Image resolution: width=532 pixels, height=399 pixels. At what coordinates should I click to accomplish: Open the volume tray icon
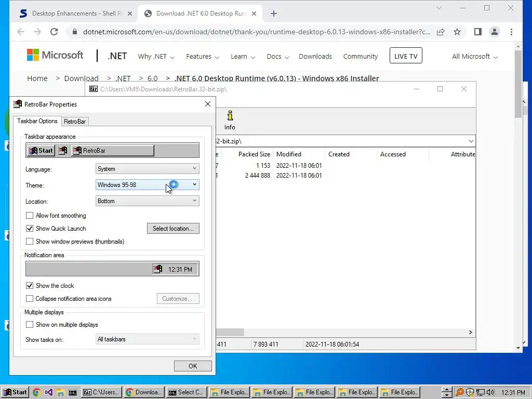(x=490, y=392)
